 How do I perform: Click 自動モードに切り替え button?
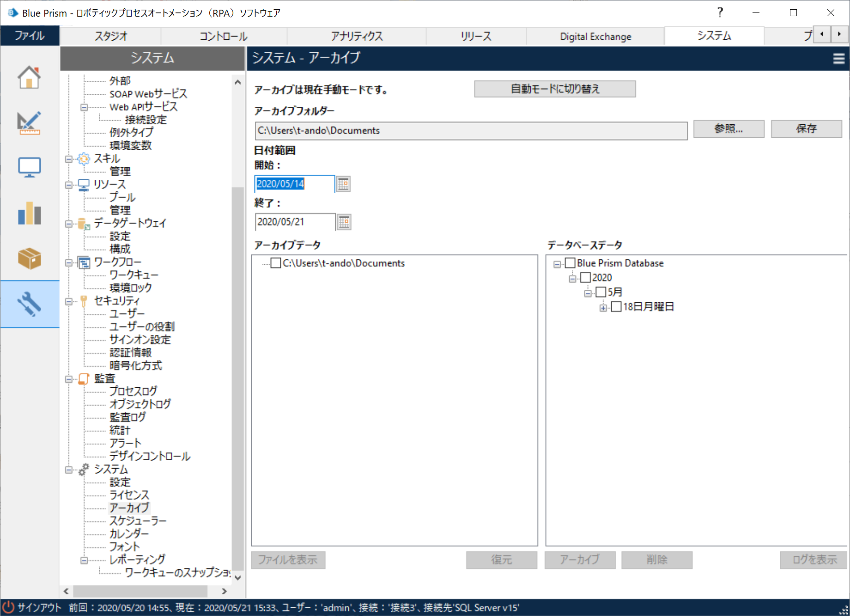(555, 89)
